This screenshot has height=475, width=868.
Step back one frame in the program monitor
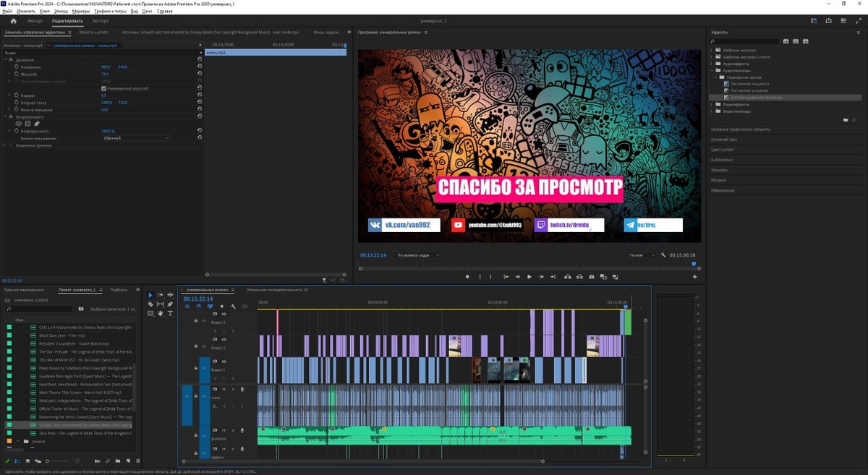518,277
